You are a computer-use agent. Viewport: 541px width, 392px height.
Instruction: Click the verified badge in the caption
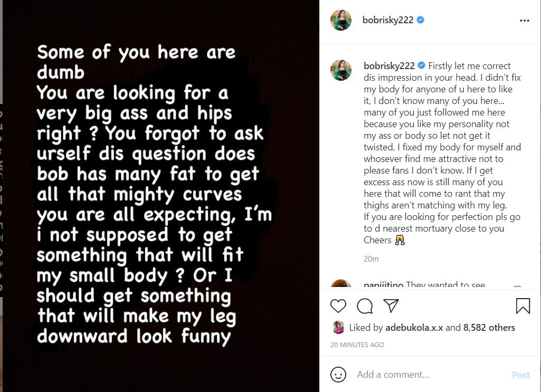coord(422,66)
